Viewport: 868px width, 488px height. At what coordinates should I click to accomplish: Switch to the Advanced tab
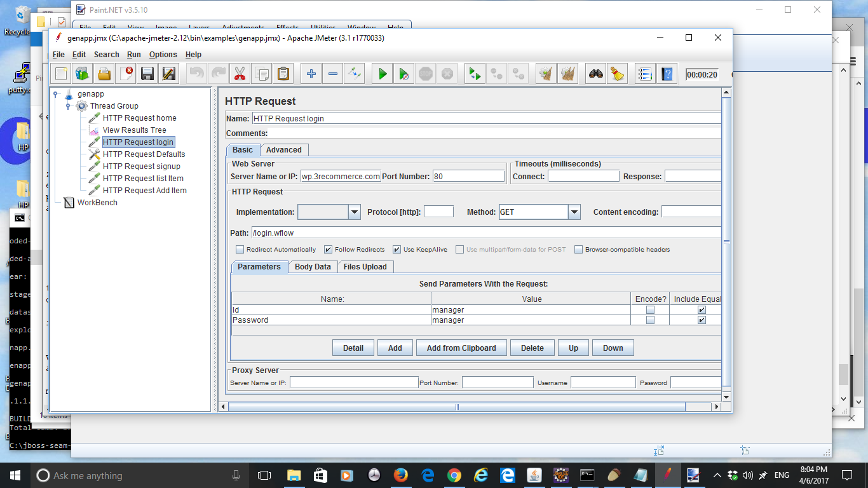tap(284, 150)
